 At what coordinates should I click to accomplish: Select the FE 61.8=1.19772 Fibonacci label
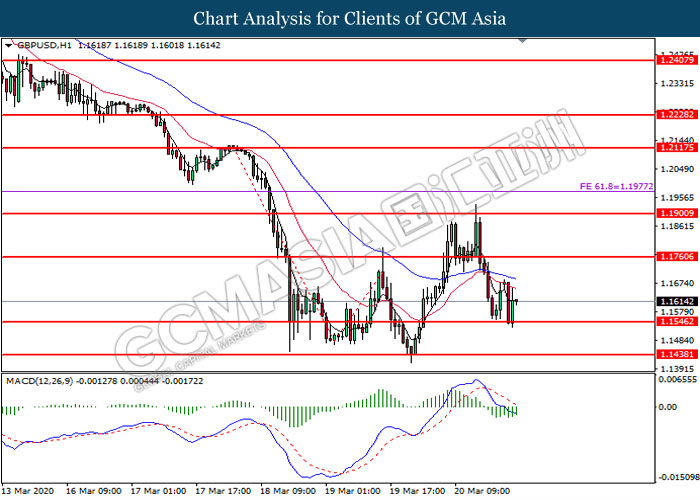(614, 186)
